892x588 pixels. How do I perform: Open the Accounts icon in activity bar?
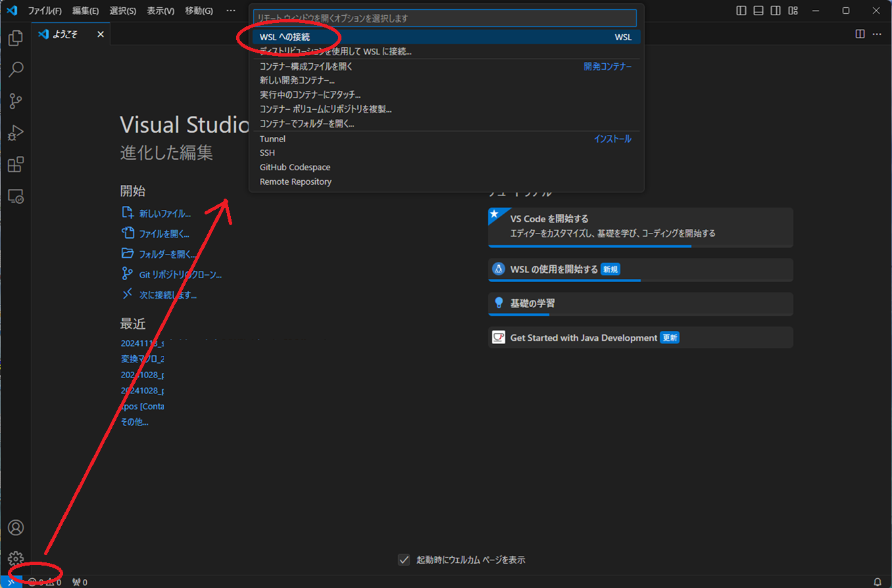tap(16, 527)
